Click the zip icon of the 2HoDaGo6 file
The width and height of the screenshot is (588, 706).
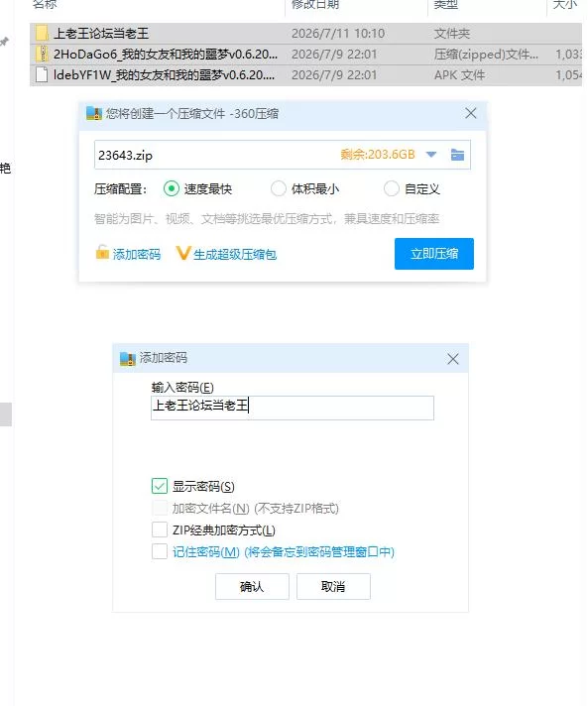click(42, 54)
